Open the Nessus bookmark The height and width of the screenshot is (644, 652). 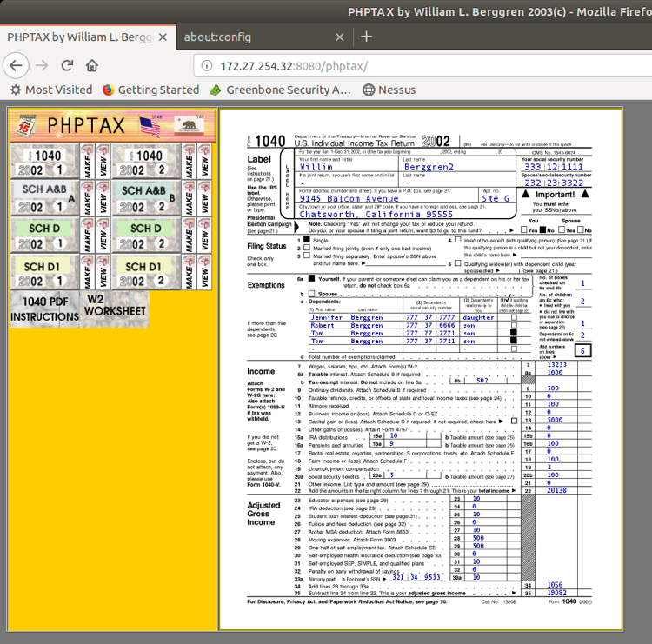[389, 90]
